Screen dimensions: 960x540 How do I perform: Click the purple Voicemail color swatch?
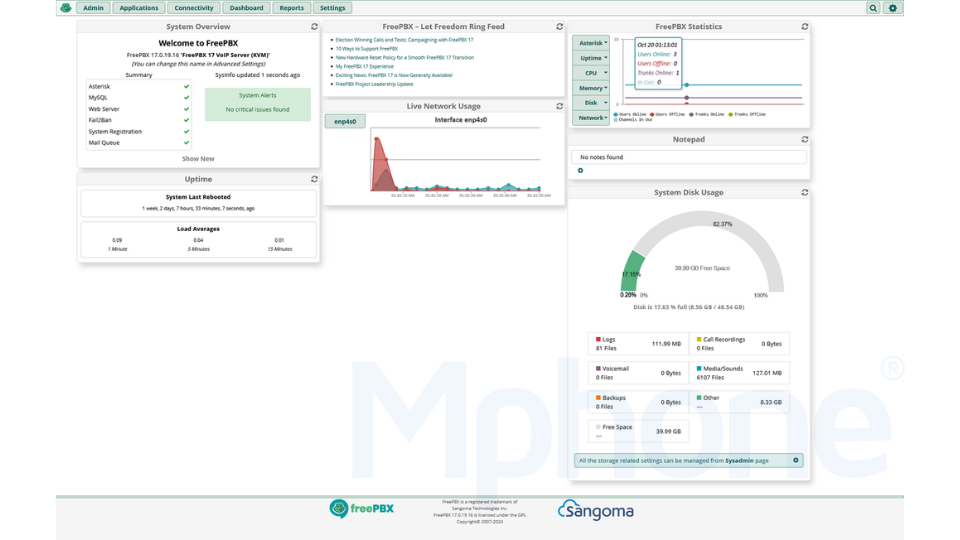pyautogui.click(x=598, y=368)
